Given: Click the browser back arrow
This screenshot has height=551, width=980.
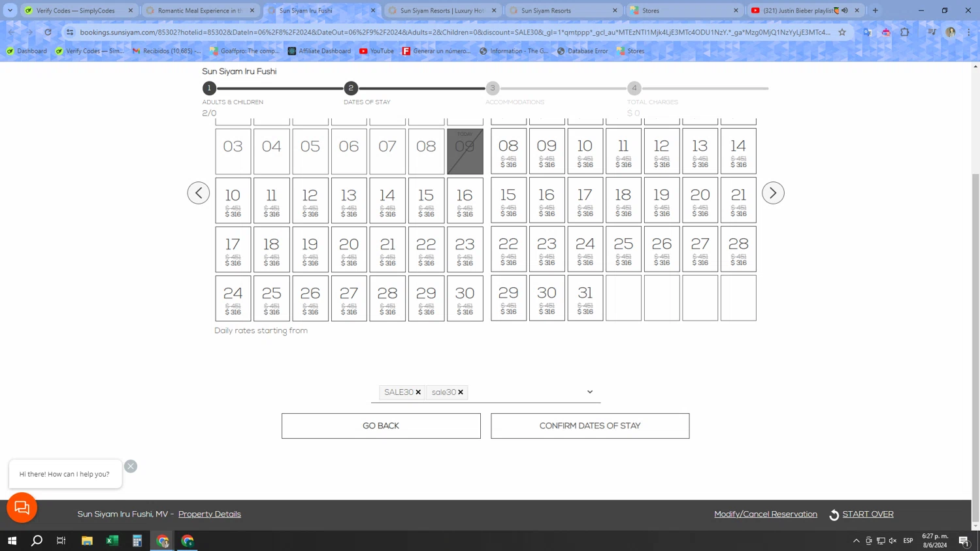Looking at the screenshot, I should click(12, 32).
